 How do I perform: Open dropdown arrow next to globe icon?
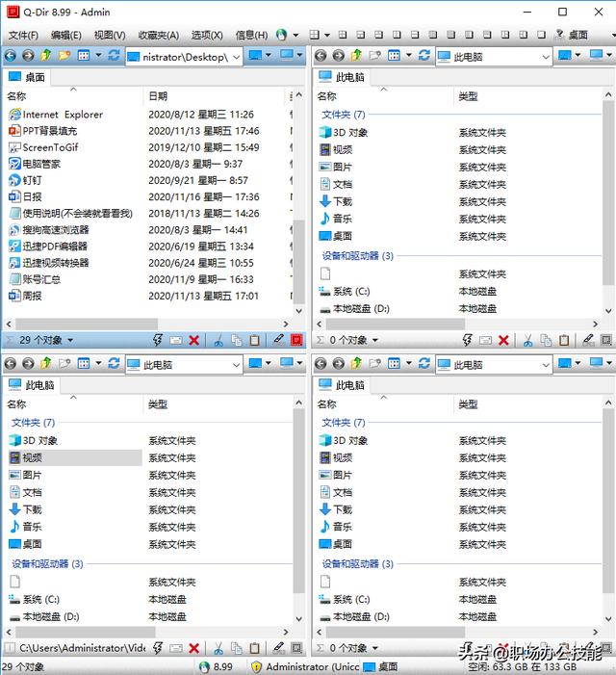pyautogui.click(x=295, y=35)
